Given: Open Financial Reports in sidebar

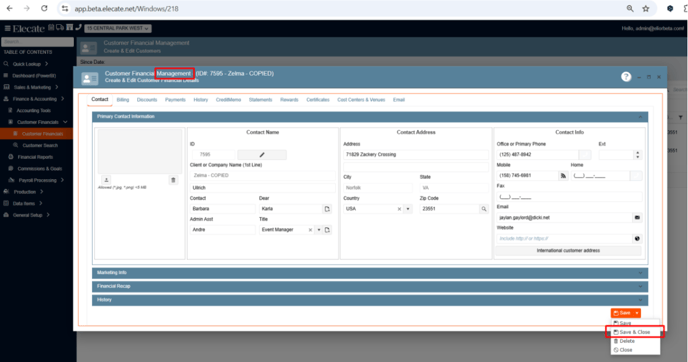Looking at the screenshot, I should tap(35, 157).
